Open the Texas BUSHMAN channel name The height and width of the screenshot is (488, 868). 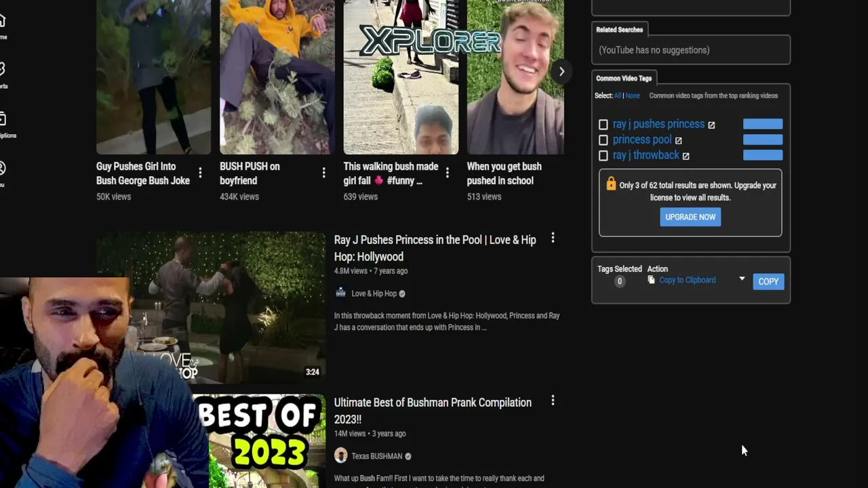[x=376, y=456]
